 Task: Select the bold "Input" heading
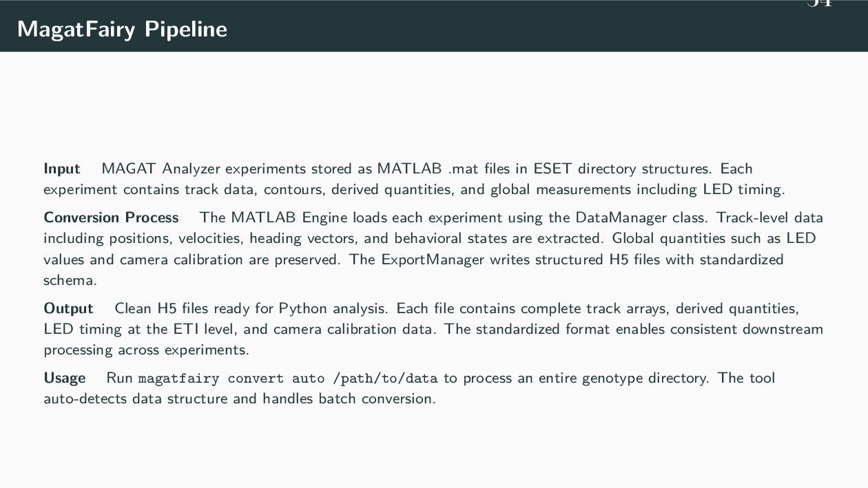coord(61,169)
